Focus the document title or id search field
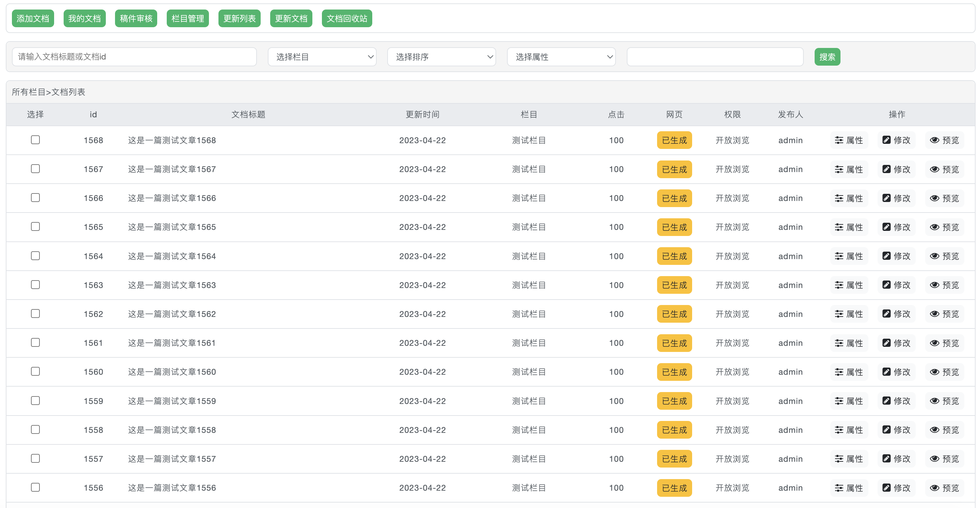The width and height of the screenshot is (980, 508). 134,57
